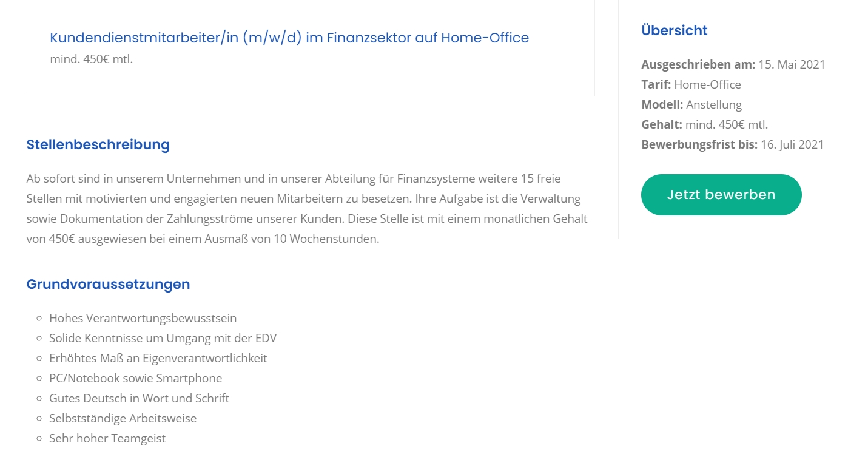This screenshot has height=457, width=868.
Task: Click the Gehalt entry in the Übersicht sidebar
Action: point(705,124)
